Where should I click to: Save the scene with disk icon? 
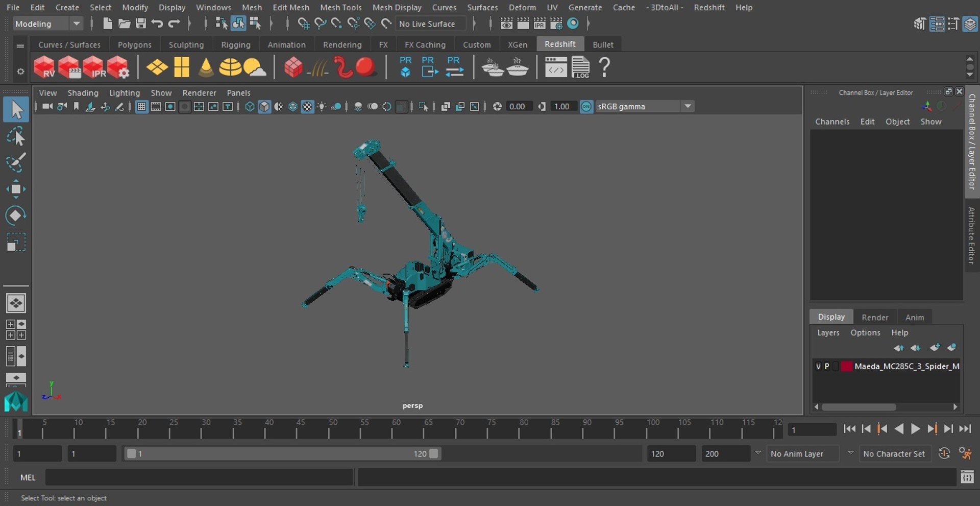(141, 23)
